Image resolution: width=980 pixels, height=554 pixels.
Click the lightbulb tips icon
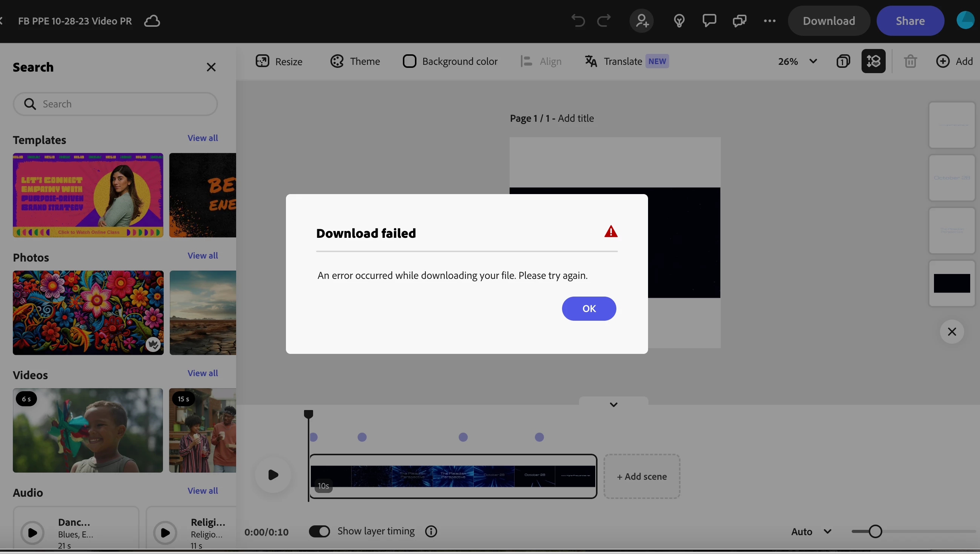click(679, 21)
